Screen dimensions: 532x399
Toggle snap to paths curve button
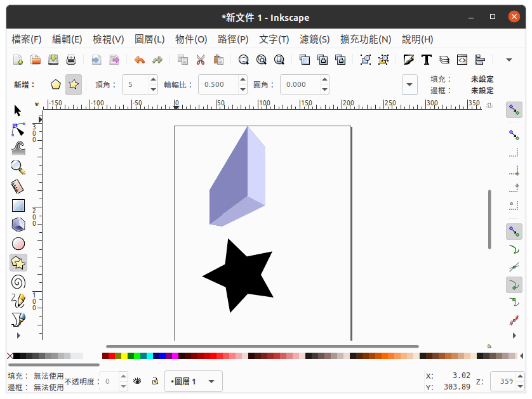click(514, 250)
